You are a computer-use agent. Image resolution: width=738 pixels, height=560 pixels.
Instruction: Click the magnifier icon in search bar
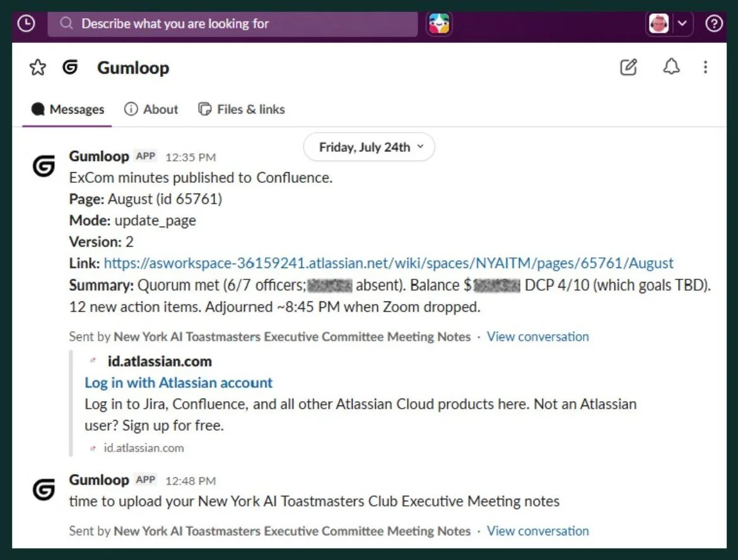(67, 23)
